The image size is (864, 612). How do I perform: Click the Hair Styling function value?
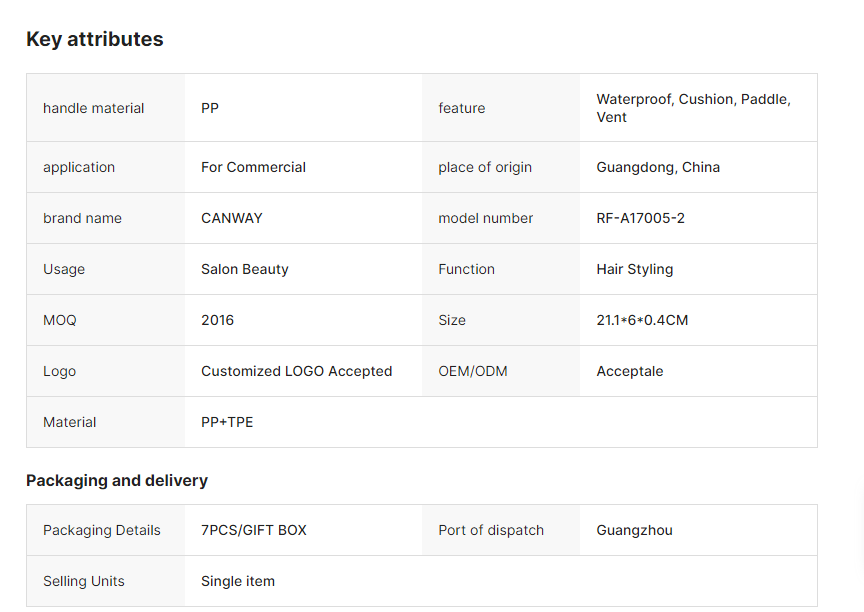634,269
